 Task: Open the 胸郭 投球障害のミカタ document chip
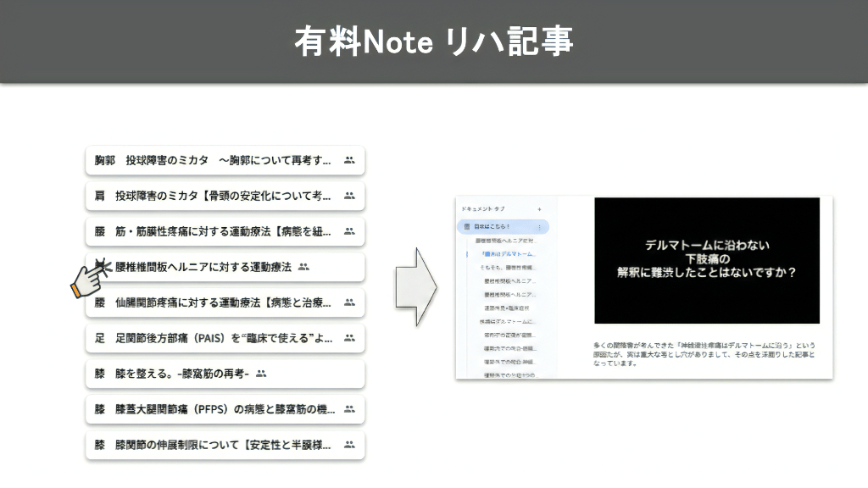(225, 160)
